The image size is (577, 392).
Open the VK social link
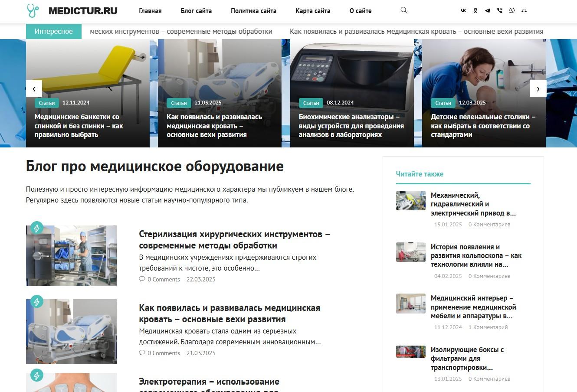[x=463, y=11]
